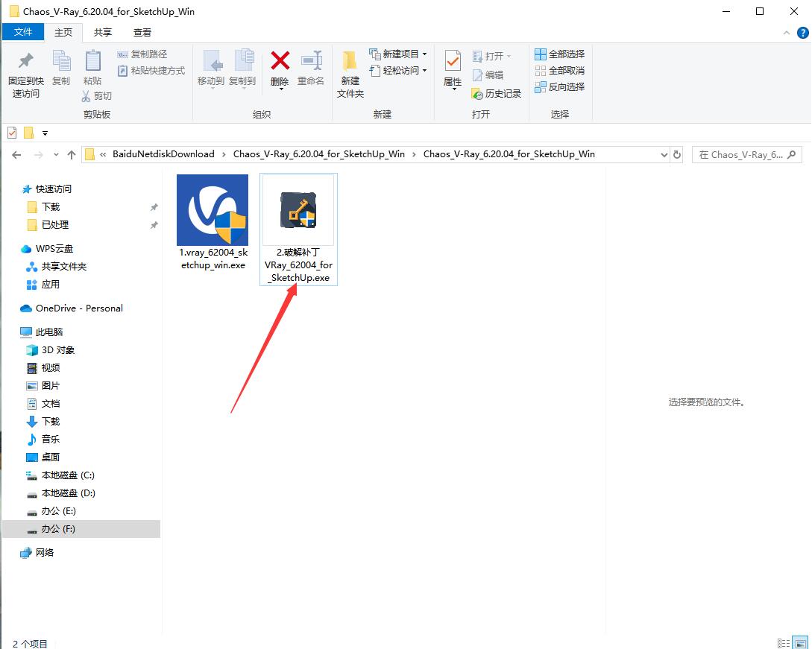Click the Refresh button by address bar
Image resolution: width=812 pixels, height=649 pixels.
click(677, 155)
